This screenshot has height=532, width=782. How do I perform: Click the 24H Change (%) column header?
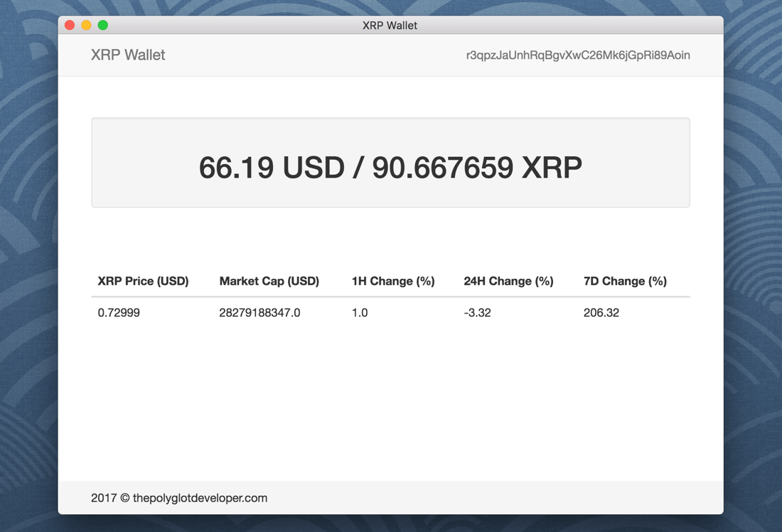click(508, 281)
